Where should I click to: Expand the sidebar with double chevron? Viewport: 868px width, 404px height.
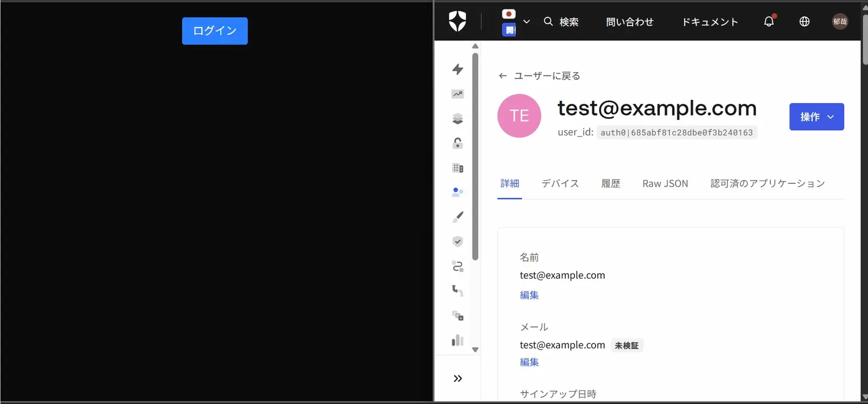pos(458,379)
